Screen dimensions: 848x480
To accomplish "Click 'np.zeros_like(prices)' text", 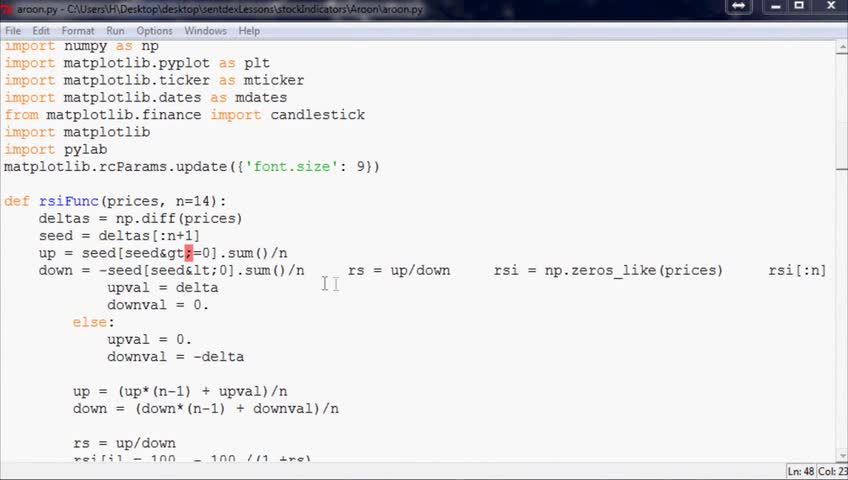I will [633, 270].
